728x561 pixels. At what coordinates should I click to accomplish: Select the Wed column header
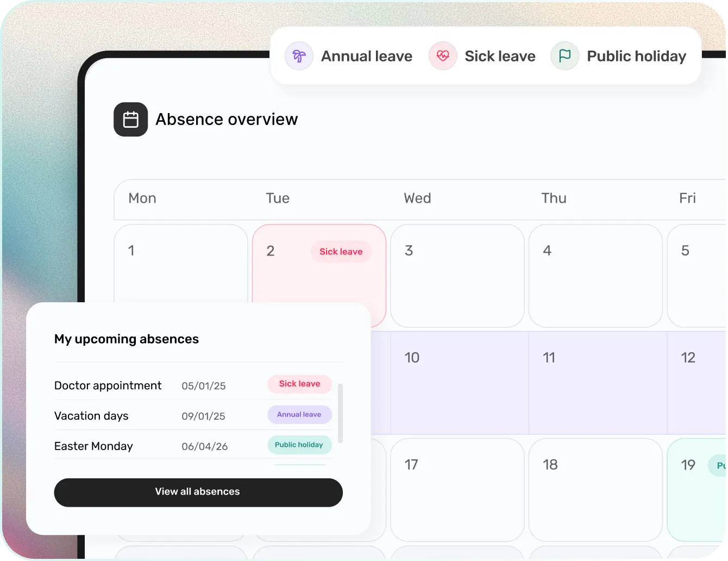click(417, 198)
